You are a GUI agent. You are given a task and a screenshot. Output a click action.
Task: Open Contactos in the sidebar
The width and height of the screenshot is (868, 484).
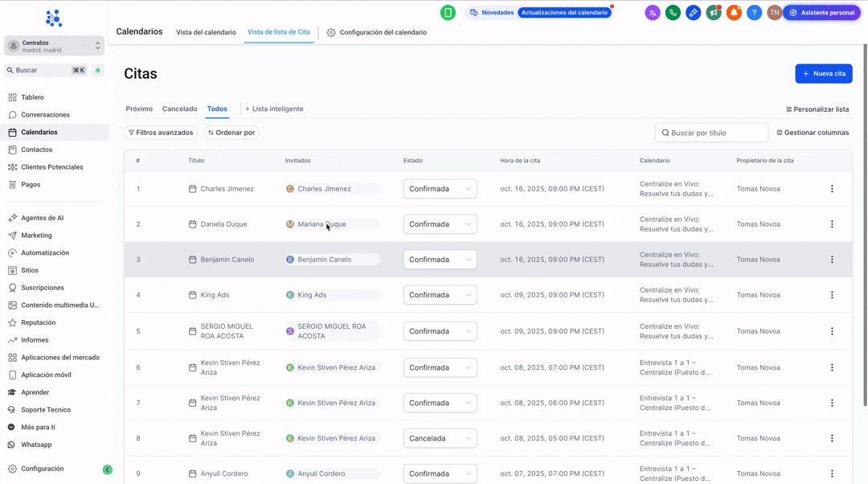tap(37, 150)
